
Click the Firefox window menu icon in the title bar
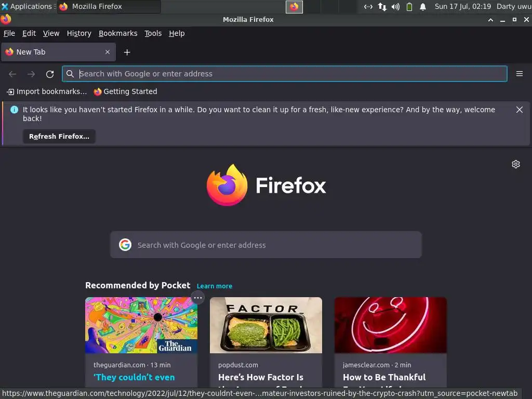point(6,19)
